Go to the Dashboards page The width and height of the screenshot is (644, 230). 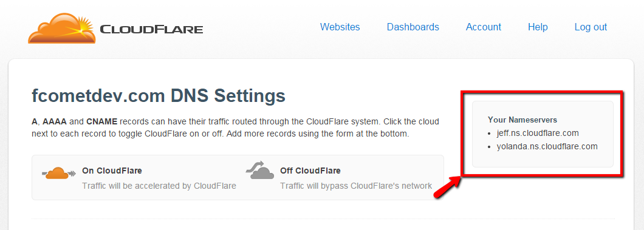coord(413,27)
